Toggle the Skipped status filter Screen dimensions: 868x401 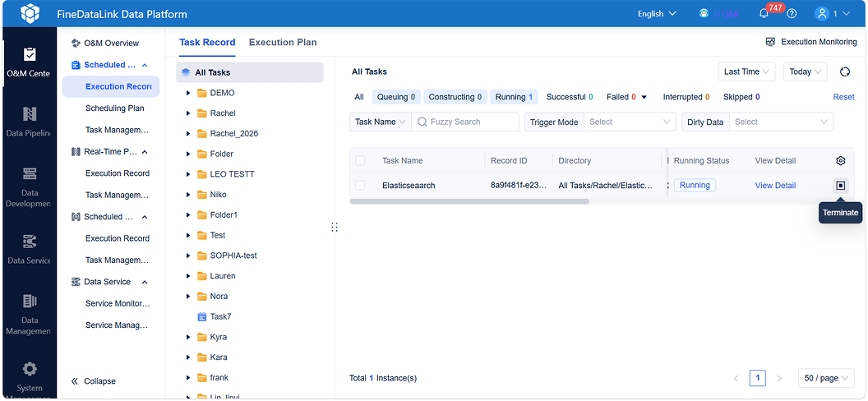(741, 97)
